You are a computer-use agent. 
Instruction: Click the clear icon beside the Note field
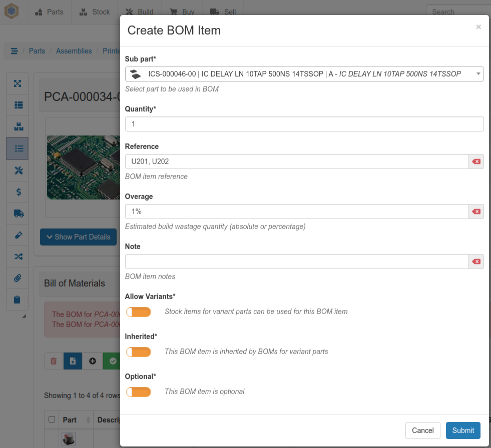(476, 261)
